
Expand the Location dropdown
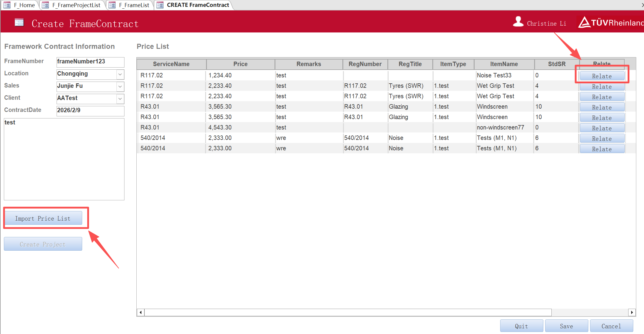point(120,74)
